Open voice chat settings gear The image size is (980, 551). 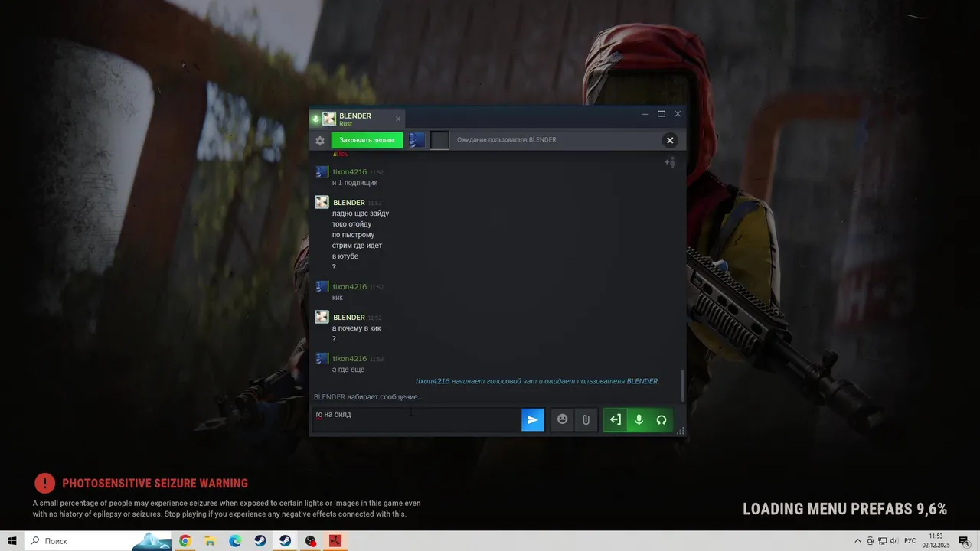(320, 140)
